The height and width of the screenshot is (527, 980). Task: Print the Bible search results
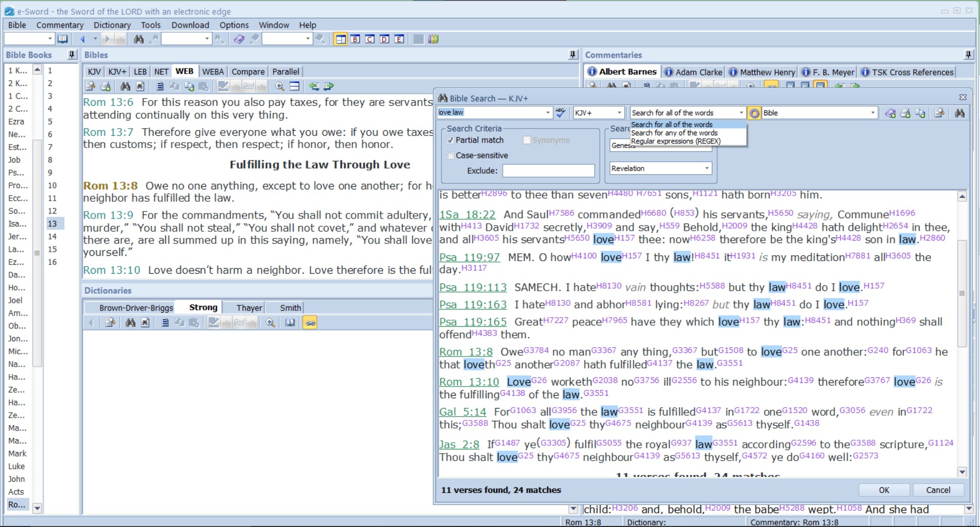(x=905, y=113)
